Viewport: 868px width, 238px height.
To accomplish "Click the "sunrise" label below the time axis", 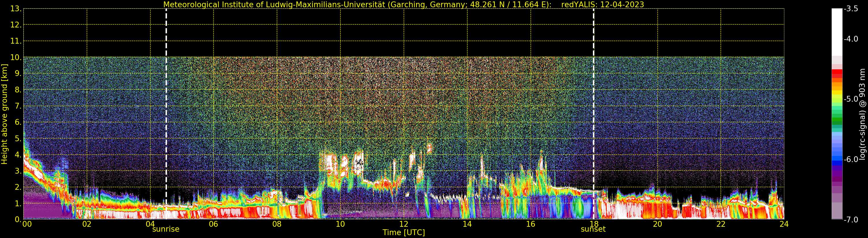I will coord(166,229).
